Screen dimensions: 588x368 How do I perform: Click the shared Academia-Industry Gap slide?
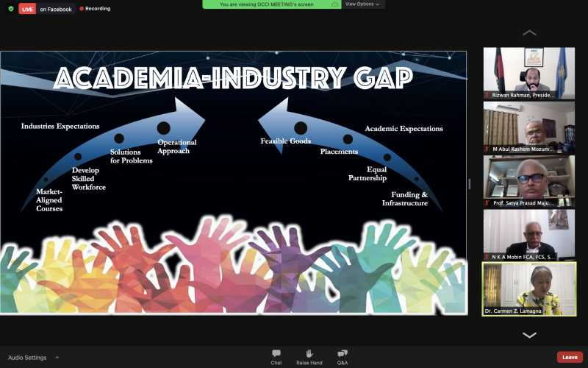point(234,183)
